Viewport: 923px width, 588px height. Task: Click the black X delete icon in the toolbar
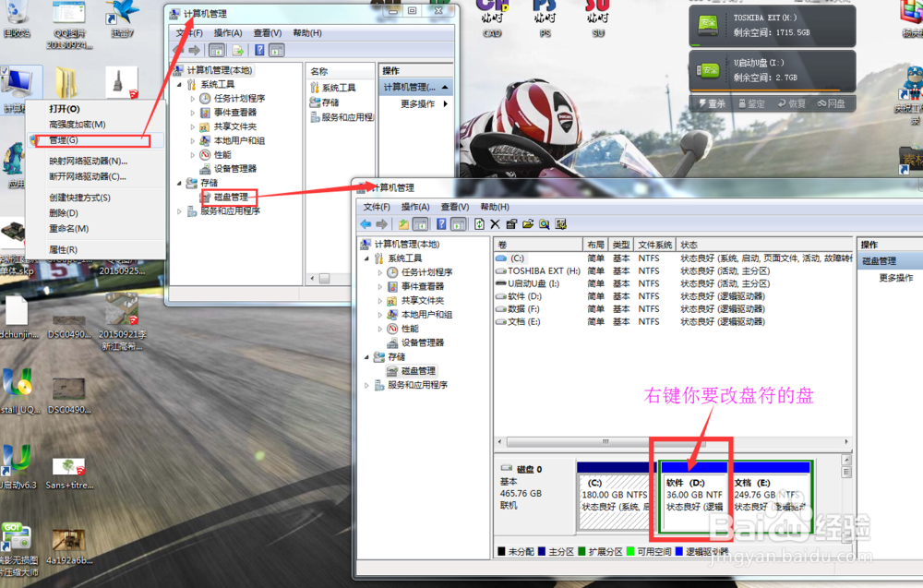(495, 224)
